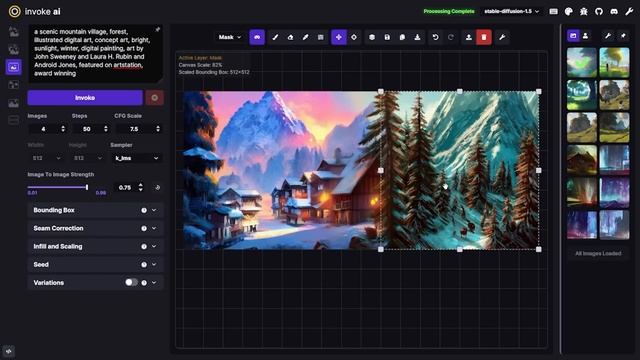Open the Sampler k_lms dropdown

pos(136,158)
